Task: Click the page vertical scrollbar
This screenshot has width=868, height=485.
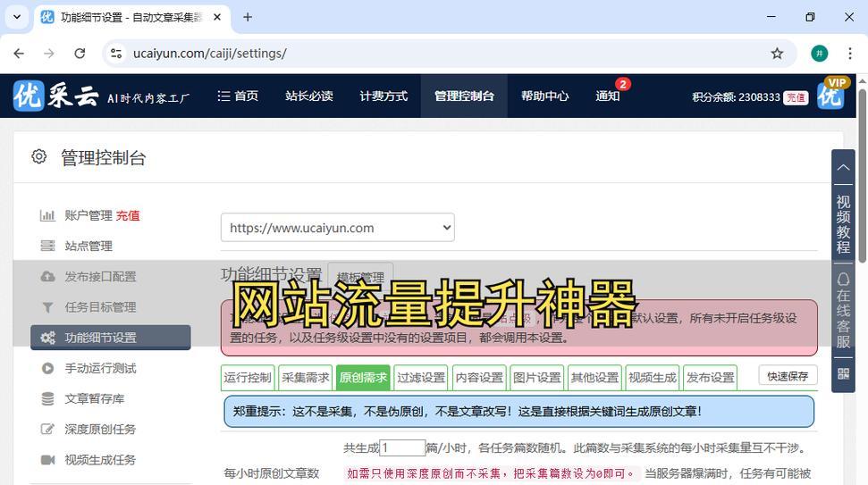Action: click(x=863, y=176)
